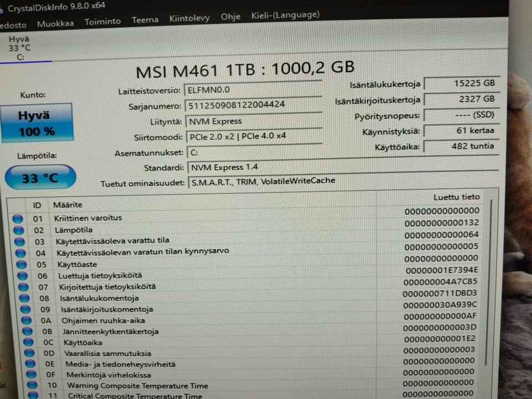Select raw value 000000711DBD3
Viewport: 532px width, 399px height.
click(439, 293)
